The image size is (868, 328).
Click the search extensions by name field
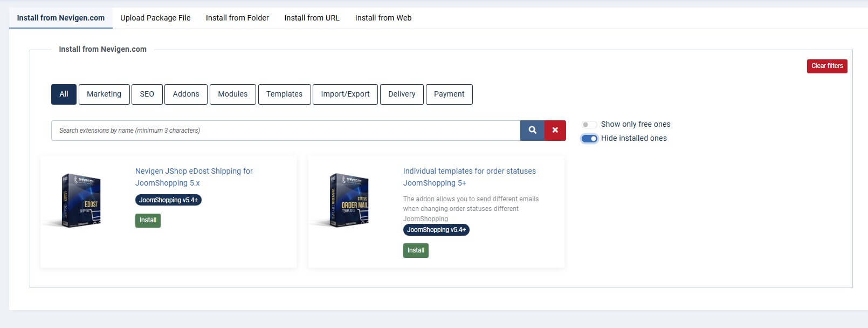[286, 131]
